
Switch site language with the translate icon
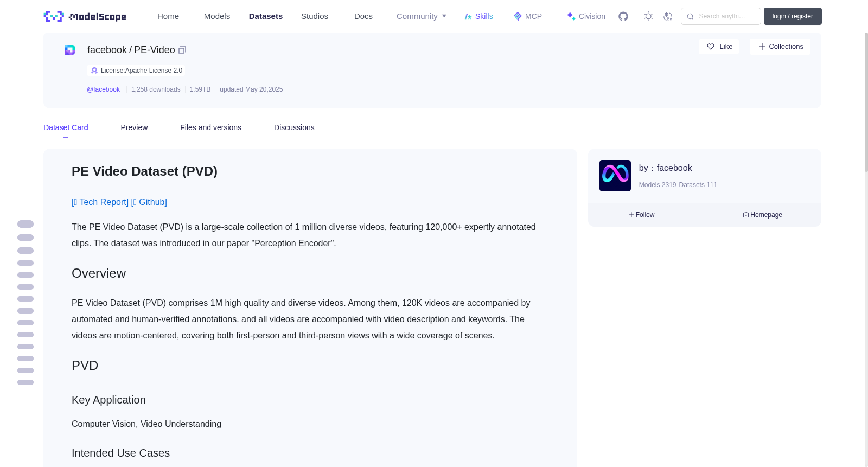coord(668,16)
